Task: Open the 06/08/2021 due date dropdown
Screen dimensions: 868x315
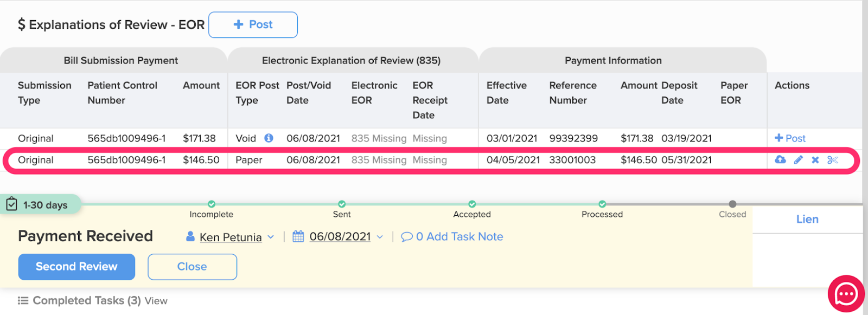Action: (x=346, y=237)
